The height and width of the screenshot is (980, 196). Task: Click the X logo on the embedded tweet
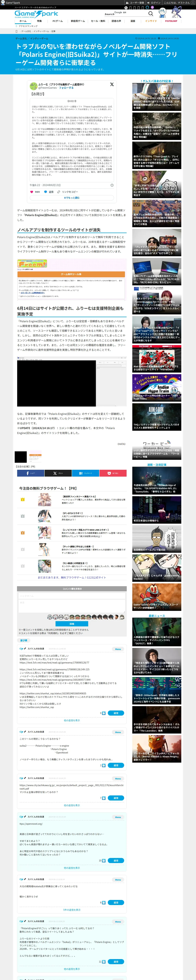tap(112, 84)
